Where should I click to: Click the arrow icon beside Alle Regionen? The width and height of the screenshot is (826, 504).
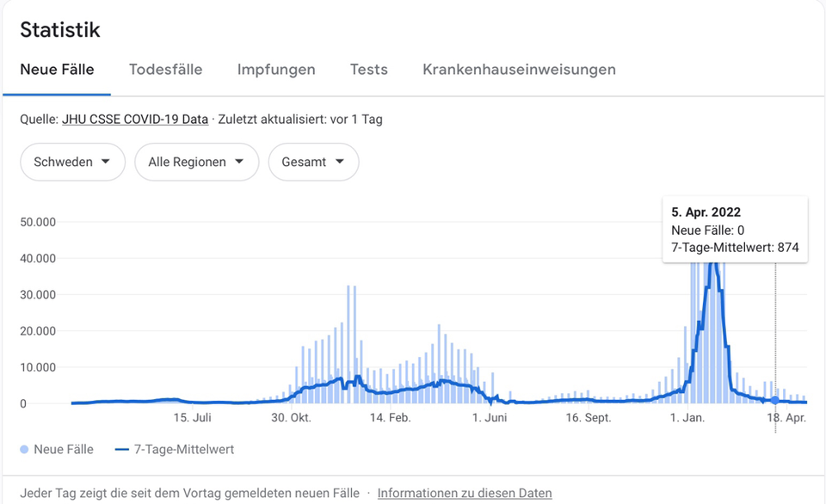click(239, 161)
